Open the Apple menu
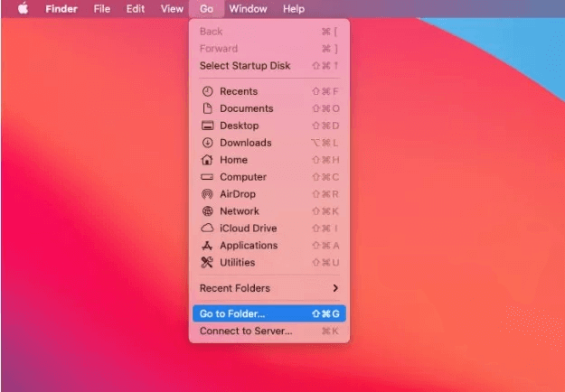Screen dimensions: 565x392 (24, 9)
